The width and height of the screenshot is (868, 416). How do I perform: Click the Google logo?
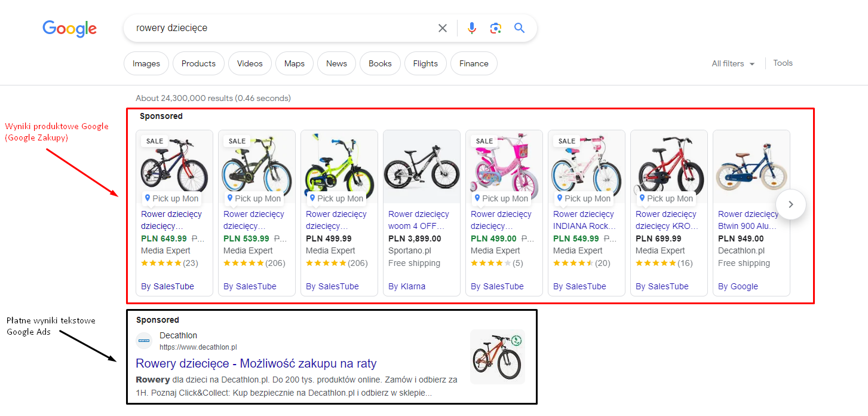coord(69,29)
